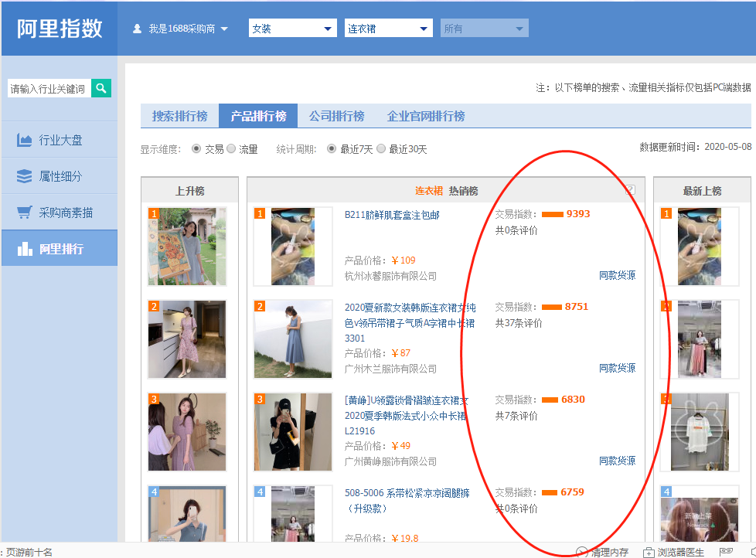Click company name 杭州冰馨服饰有限公司
The image size is (756, 558).
pos(390,276)
